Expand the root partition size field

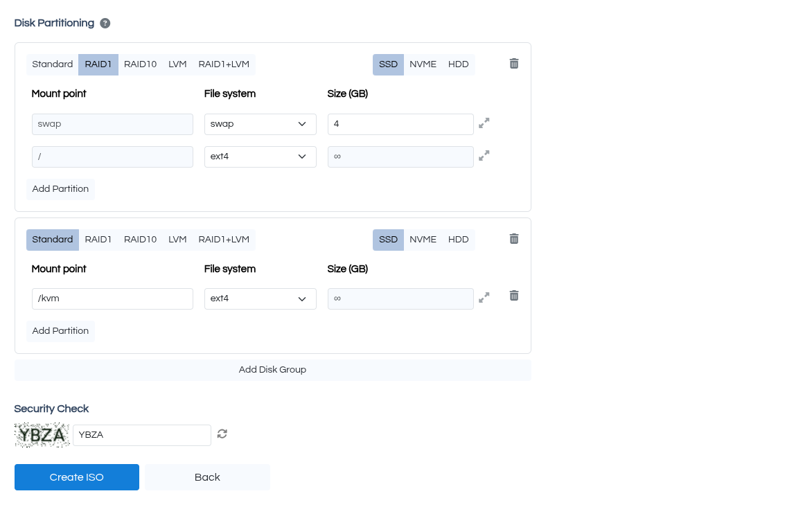pyautogui.click(x=484, y=155)
